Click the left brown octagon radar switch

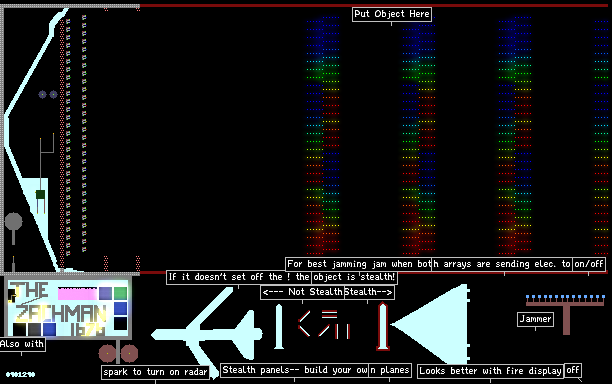107,354
